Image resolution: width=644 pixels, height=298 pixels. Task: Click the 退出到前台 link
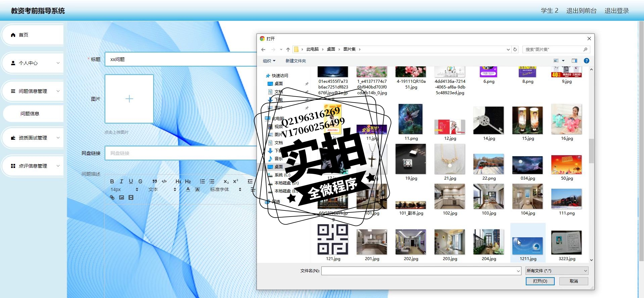[x=582, y=11]
